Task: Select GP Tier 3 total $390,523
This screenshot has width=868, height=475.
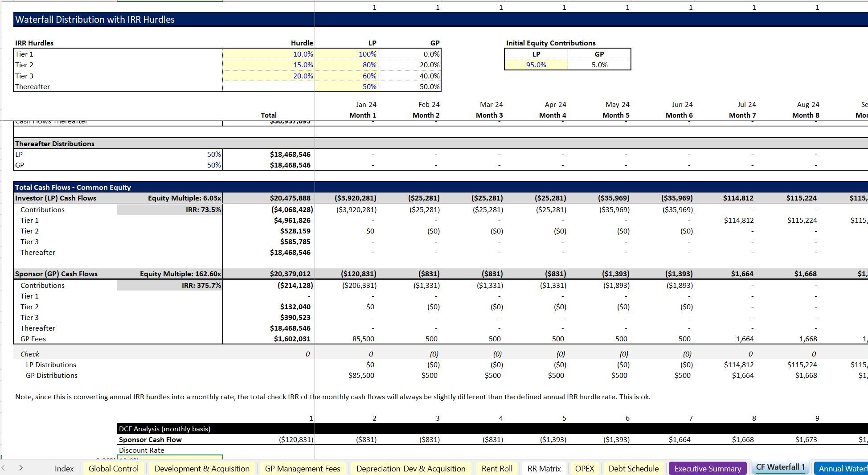Action: point(295,317)
